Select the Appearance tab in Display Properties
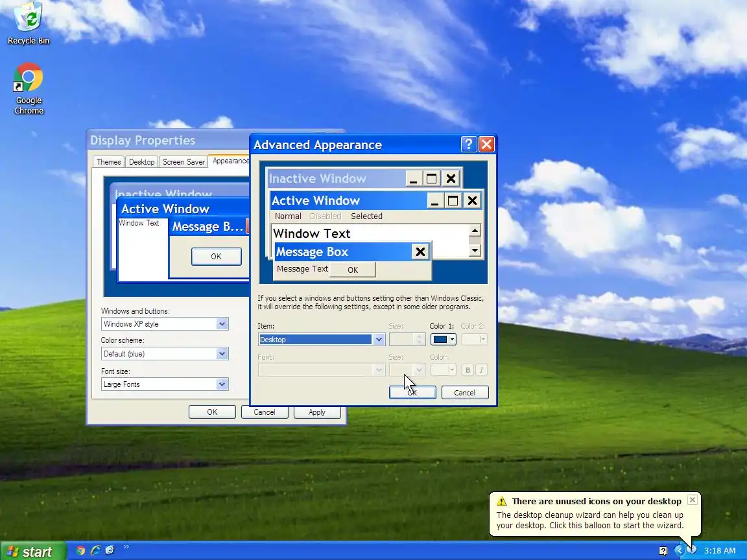The width and height of the screenshot is (747, 560). click(x=230, y=161)
